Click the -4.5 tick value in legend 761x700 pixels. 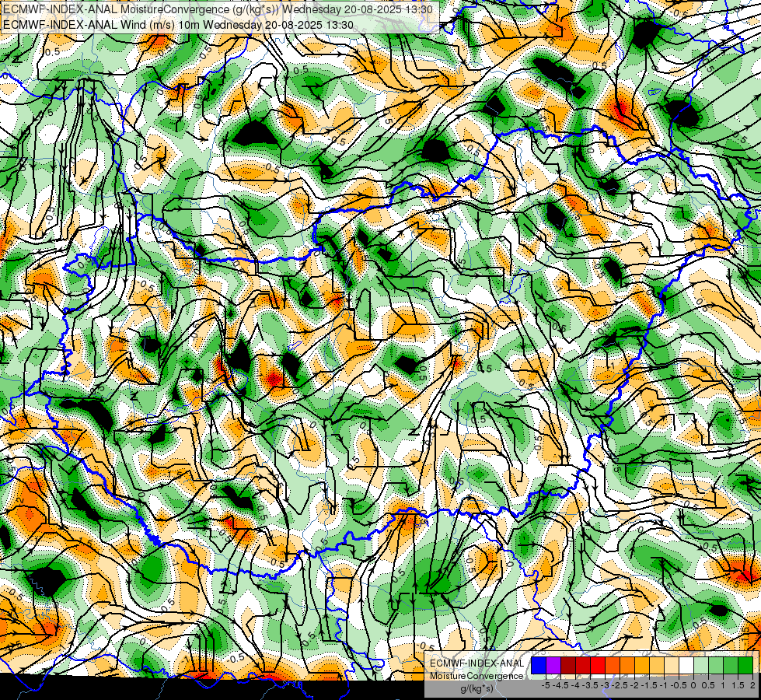click(x=561, y=685)
